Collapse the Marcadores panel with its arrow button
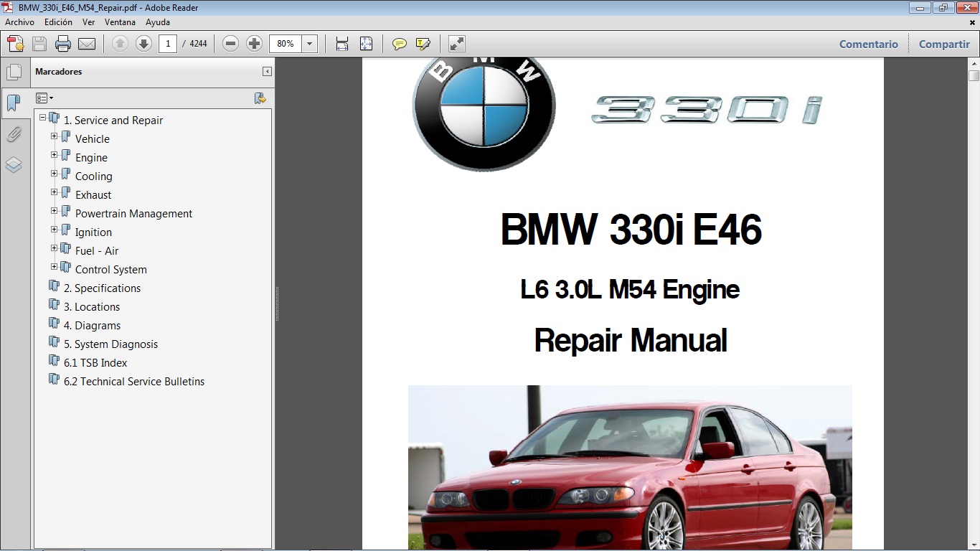This screenshot has width=980, height=551. pos(267,72)
